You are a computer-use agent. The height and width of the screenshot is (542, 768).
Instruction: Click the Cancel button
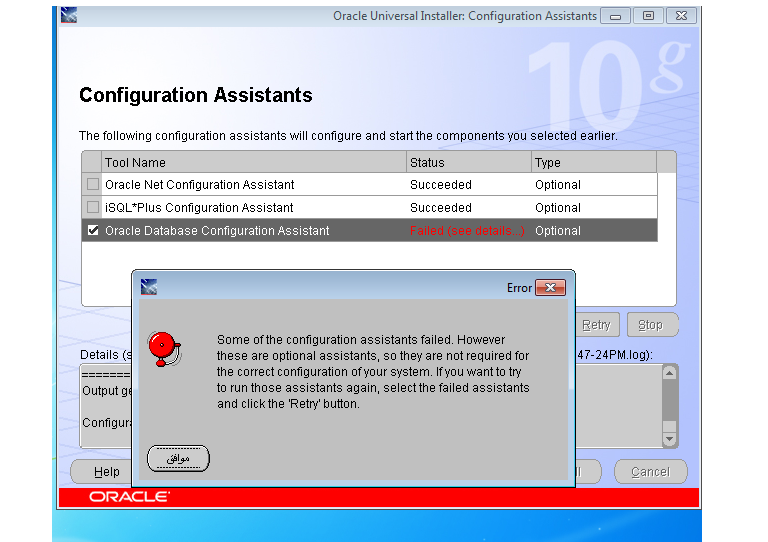click(x=650, y=472)
